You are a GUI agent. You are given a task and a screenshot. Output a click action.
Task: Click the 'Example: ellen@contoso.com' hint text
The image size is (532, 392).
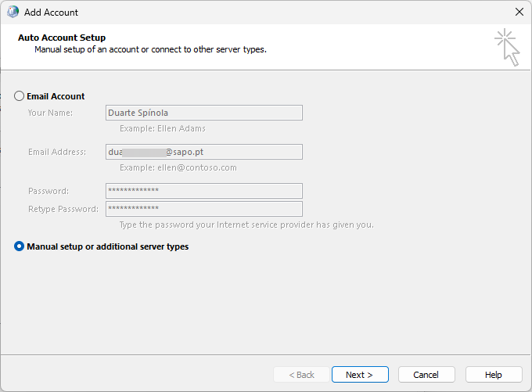pyautogui.click(x=178, y=167)
